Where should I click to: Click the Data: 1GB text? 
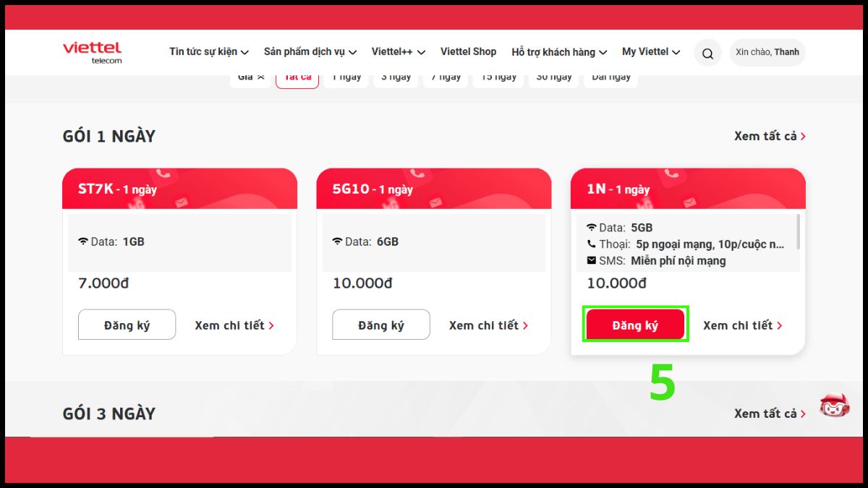pyautogui.click(x=118, y=241)
